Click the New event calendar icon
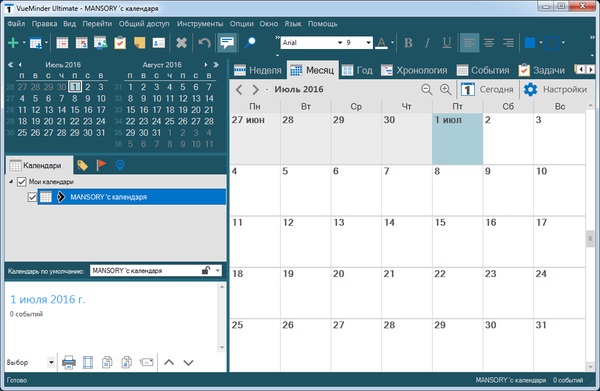Viewport: 600px width, 391px height. [x=62, y=42]
